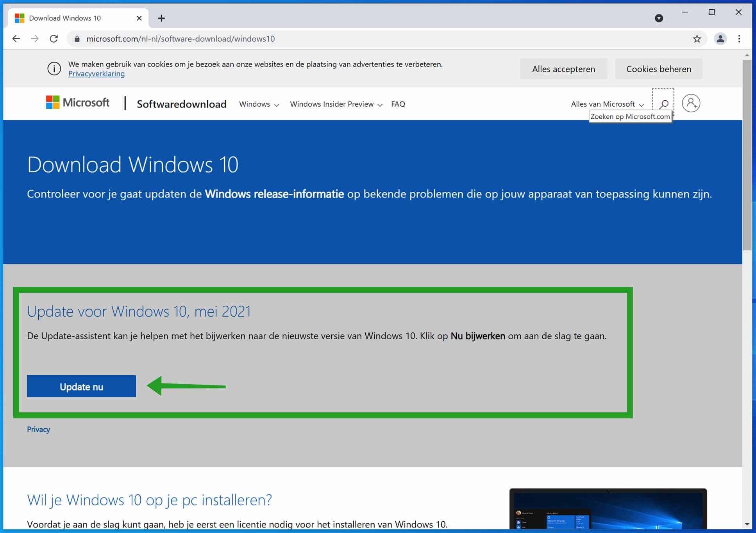Reload the page with refresh icon
This screenshot has width=756, height=533.
point(54,39)
